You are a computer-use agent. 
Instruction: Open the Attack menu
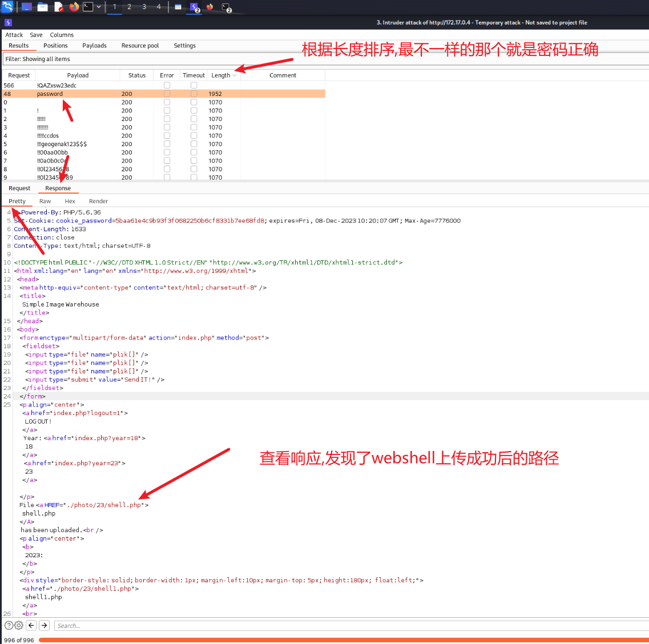click(14, 35)
